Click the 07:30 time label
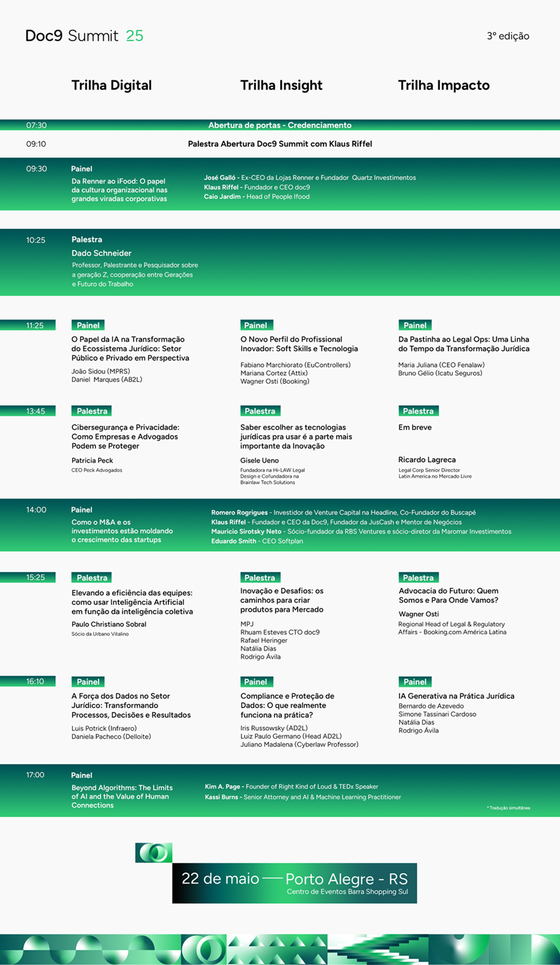 tap(36, 125)
